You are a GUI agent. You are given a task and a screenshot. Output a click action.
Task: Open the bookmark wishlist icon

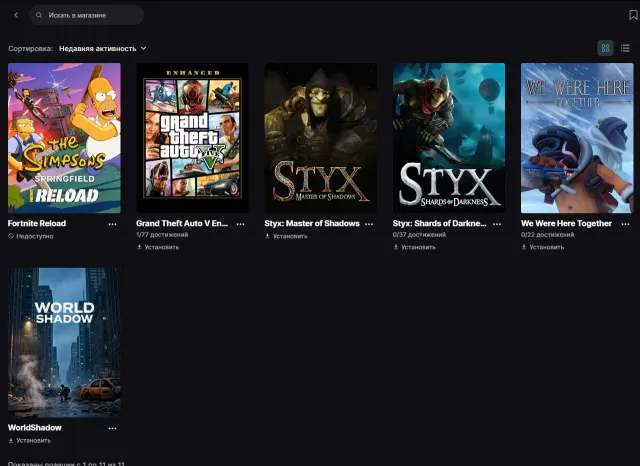633,15
